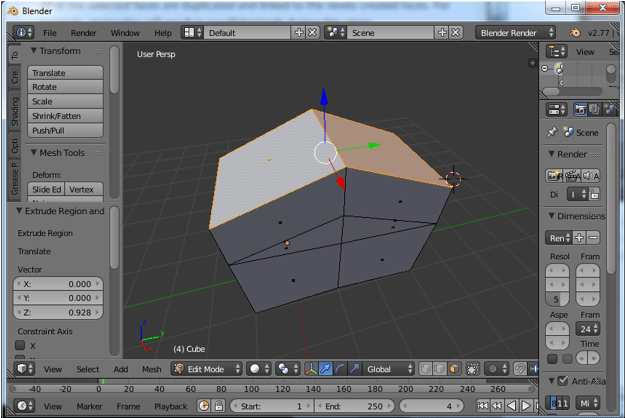Viewport: 625px width, 418px height.
Task: Click the add screen layout plus icon
Action: click(298, 33)
